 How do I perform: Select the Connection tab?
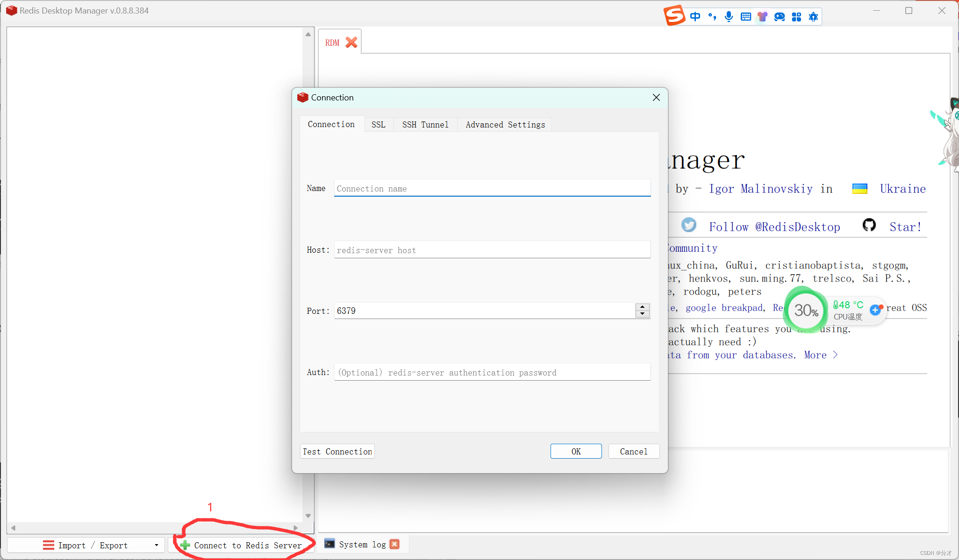(x=331, y=124)
